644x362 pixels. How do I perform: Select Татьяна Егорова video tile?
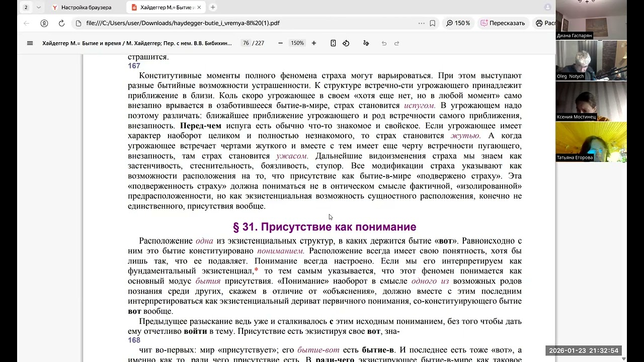tap(591, 142)
